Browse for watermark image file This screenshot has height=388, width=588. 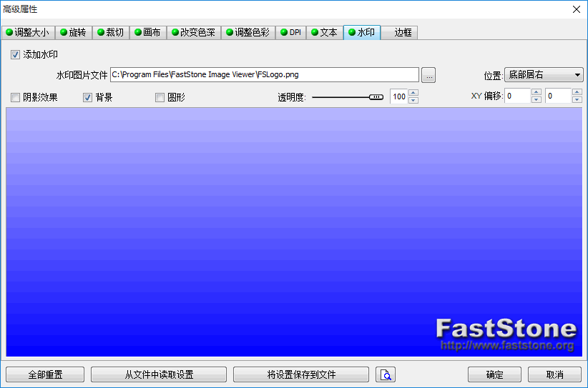tap(428, 75)
